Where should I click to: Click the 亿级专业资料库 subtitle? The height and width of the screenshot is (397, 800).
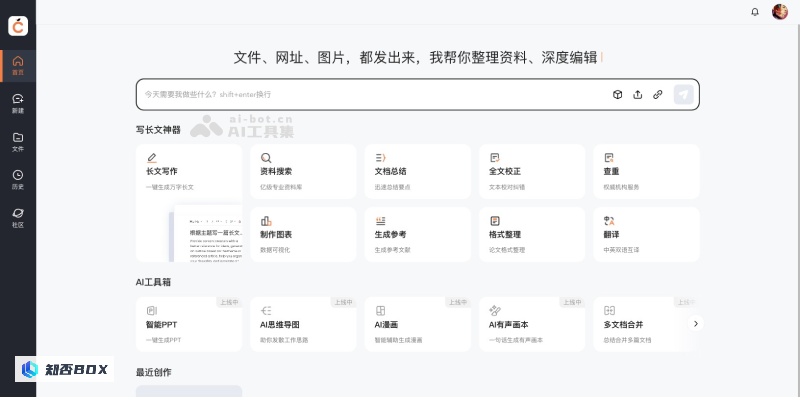click(x=281, y=187)
